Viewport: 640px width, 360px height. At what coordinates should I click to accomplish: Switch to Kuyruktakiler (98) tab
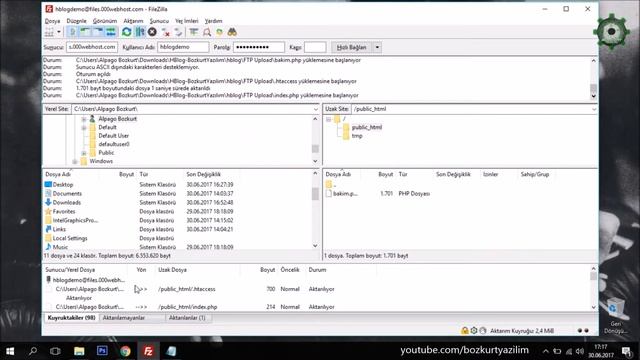pos(71,318)
